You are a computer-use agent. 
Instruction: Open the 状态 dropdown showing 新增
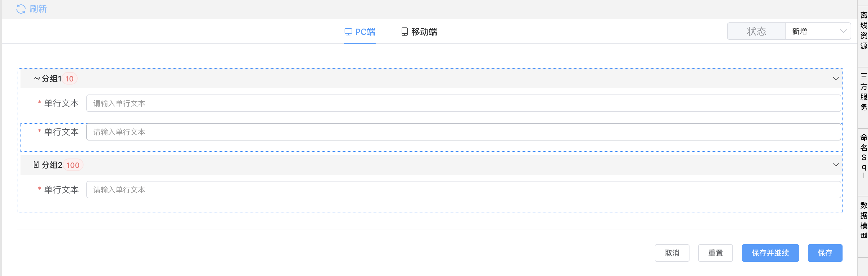click(817, 31)
